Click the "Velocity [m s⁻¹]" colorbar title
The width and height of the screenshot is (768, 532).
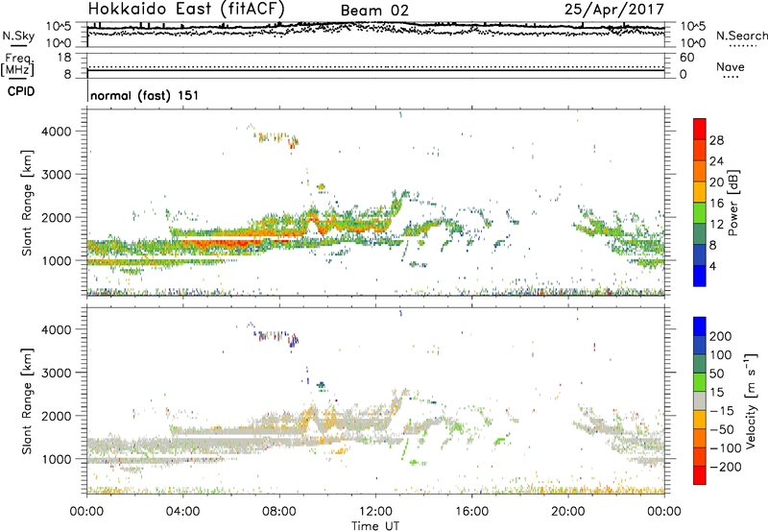point(751,400)
